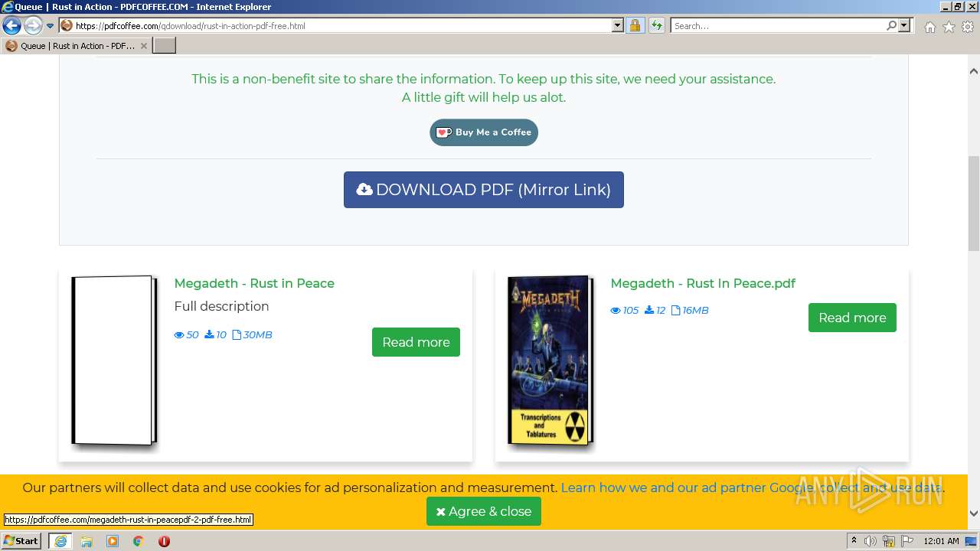Click the file size icon showing 16MB

point(675,310)
